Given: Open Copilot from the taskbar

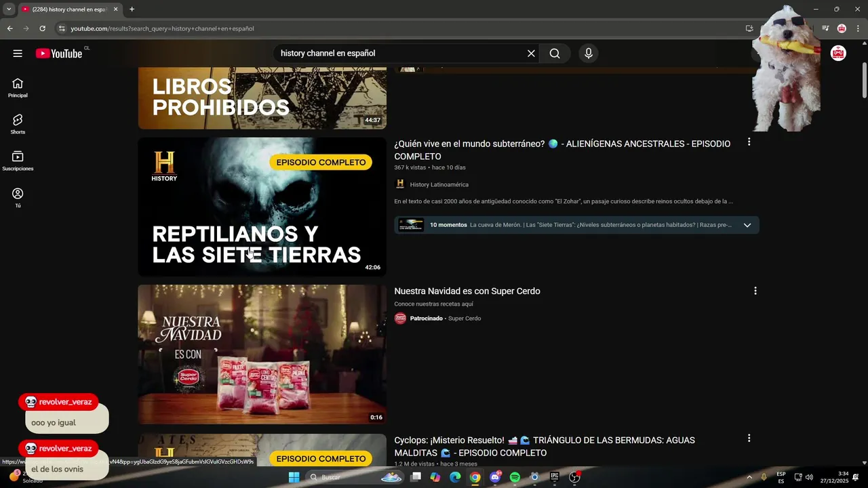Looking at the screenshot, I should [x=435, y=477].
